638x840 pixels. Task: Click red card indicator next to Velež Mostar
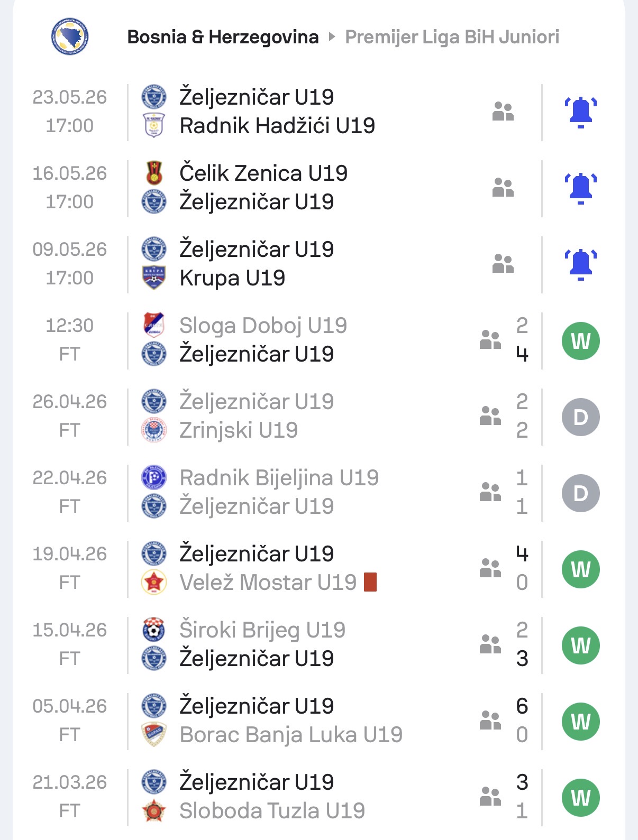[x=370, y=582]
